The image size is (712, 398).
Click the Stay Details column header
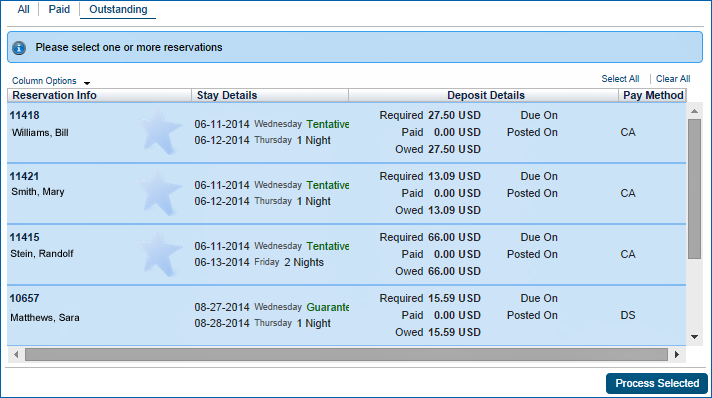(270, 95)
